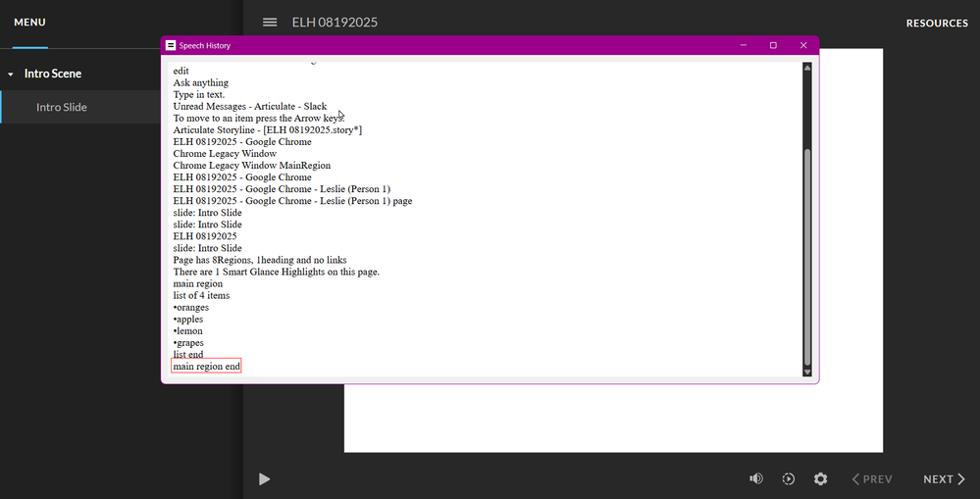Toggle the hamburger sidebar menu icon
Screen dimensions: 980x499
270,22
